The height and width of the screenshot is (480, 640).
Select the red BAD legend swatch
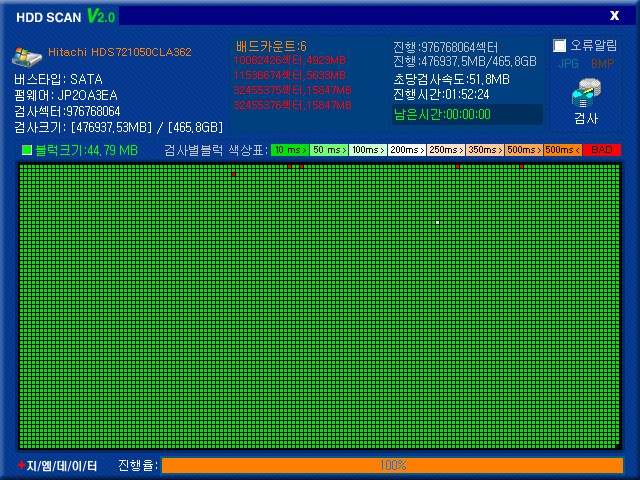click(602, 150)
